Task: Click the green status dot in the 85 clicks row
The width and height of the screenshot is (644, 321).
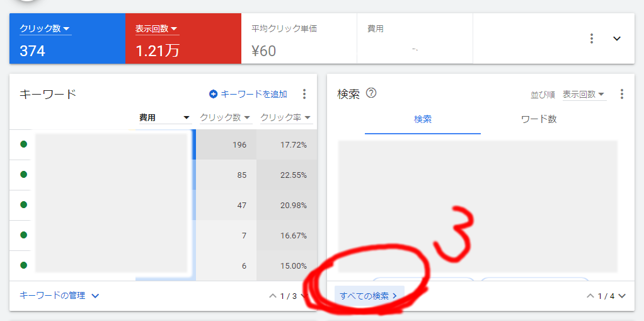Action: pyautogui.click(x=24, y=175)
